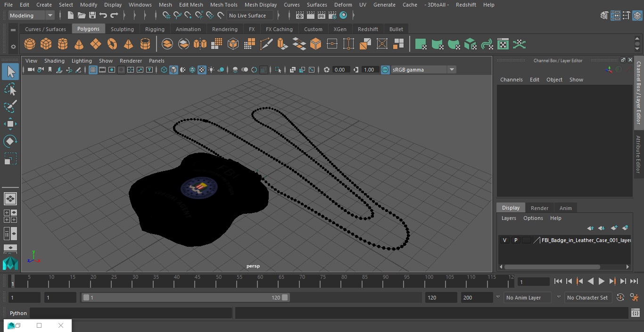Screen dimensions: 644x332
Task: Select the Select tool arrow
Action: [10, 72]
